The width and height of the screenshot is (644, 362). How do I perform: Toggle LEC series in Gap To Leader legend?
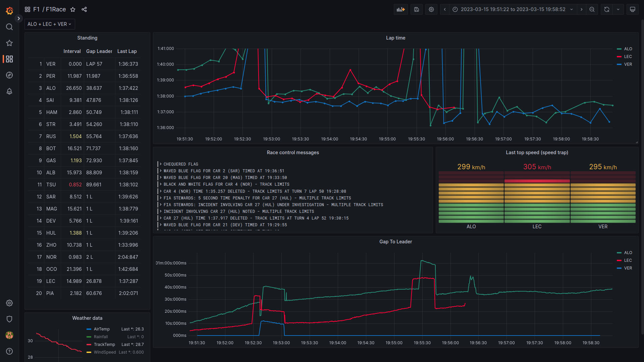[628, 260]
